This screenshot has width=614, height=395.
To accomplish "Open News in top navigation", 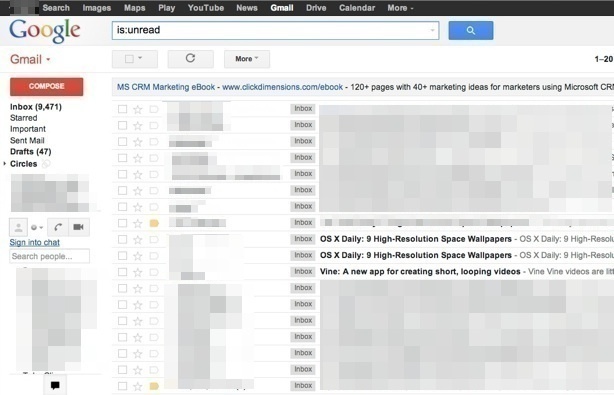I will coord(247,8).
